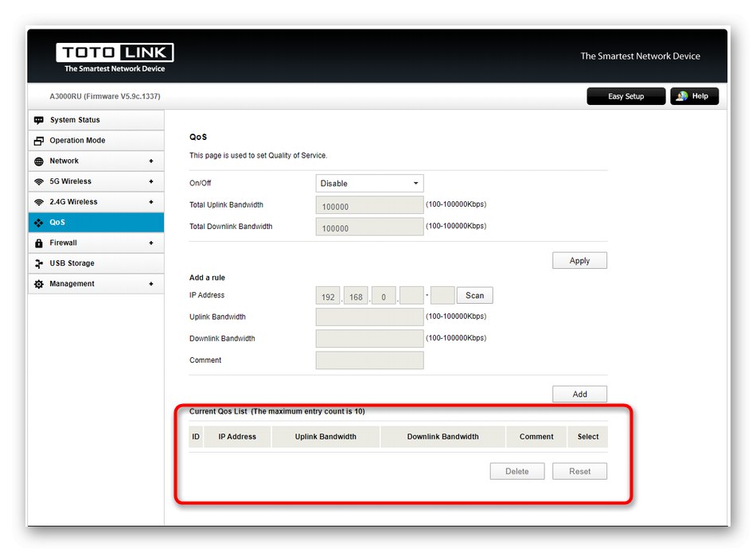Click the Select column header
The height and width of the screenshot is (552, 756).
588,437
